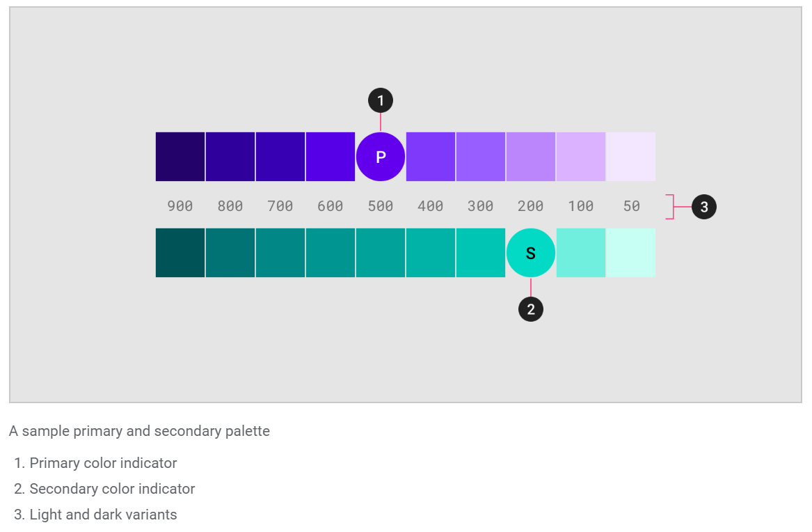Click the teal S secondary color indicator
The image size is (812, 532).
click(531, 253)
